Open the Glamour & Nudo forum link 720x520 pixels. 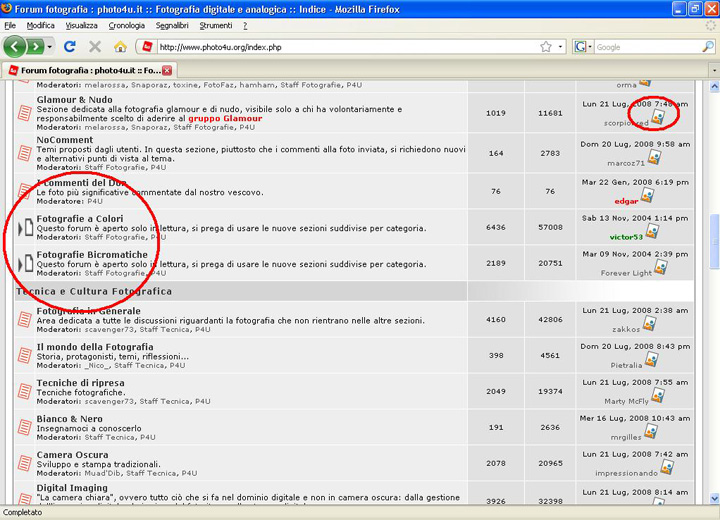pos(74,100)
